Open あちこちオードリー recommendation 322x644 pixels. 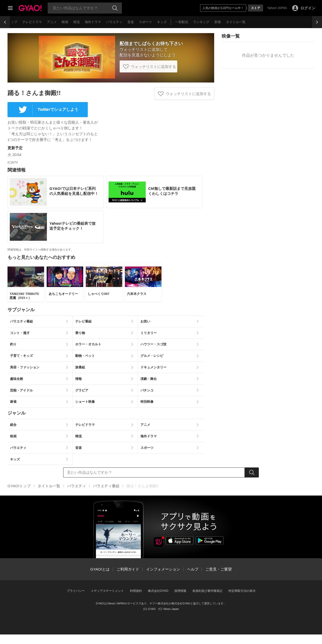point(65,283)
